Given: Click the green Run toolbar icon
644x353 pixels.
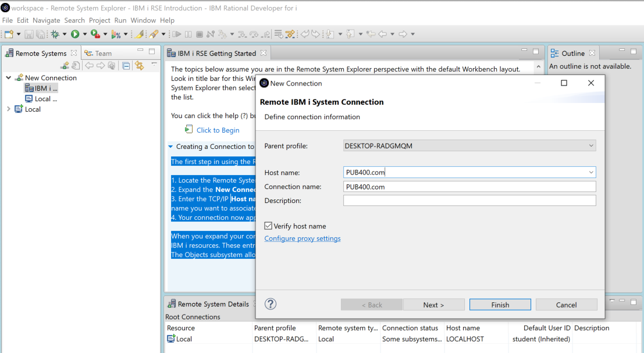Looking at the screenshot, I should click(75, 34).
